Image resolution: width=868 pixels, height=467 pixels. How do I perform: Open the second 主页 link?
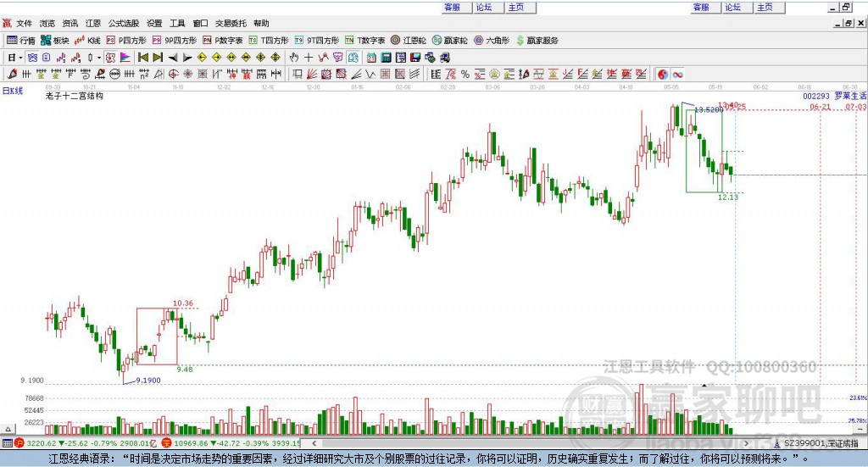click(765, 7)
